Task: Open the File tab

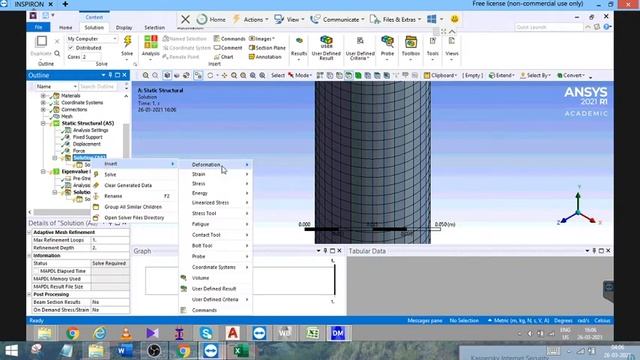Action: (38, 27)
